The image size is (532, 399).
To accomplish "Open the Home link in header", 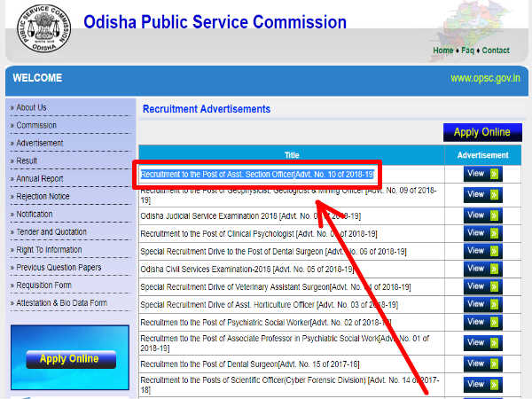I will [442, 51].
